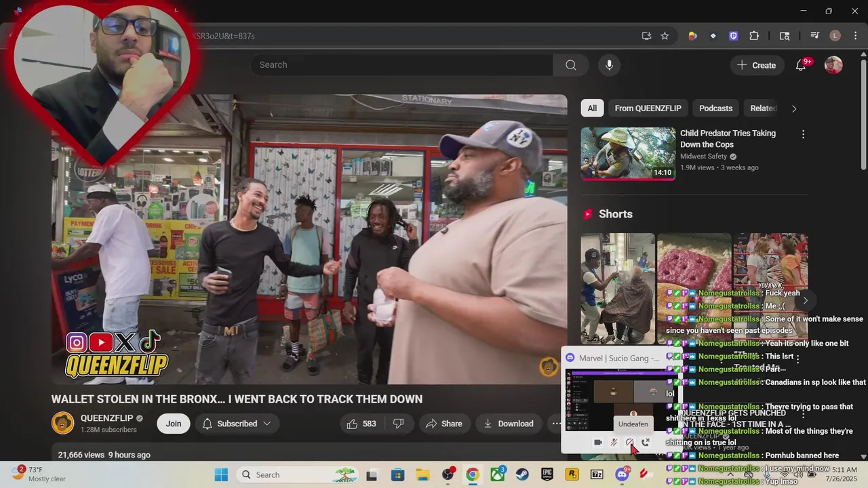The height and width of the screenshot is (488, 868).
Task: Dislike the video with thumbs down
Action: click(x=399, y=424)
